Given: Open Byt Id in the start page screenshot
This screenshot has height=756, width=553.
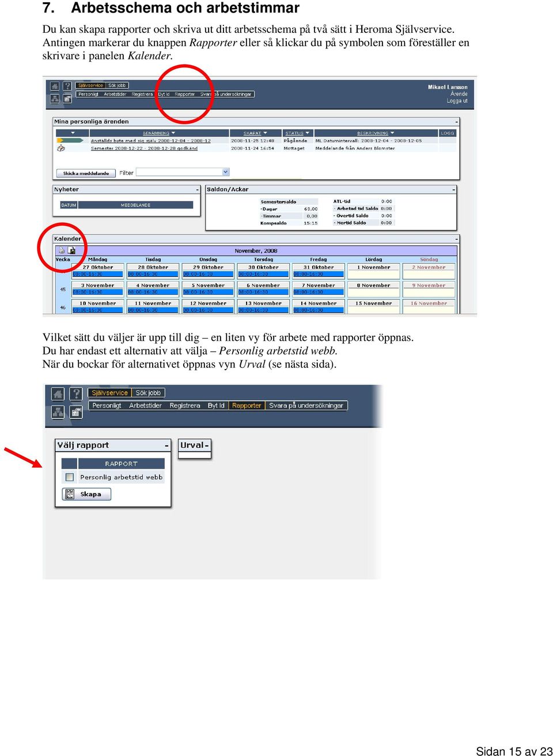Looking at the screenshot, I should point(164,94).
